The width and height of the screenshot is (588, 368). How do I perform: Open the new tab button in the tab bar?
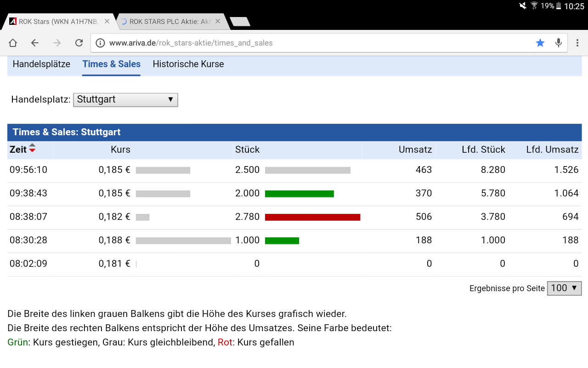[240, 21]
